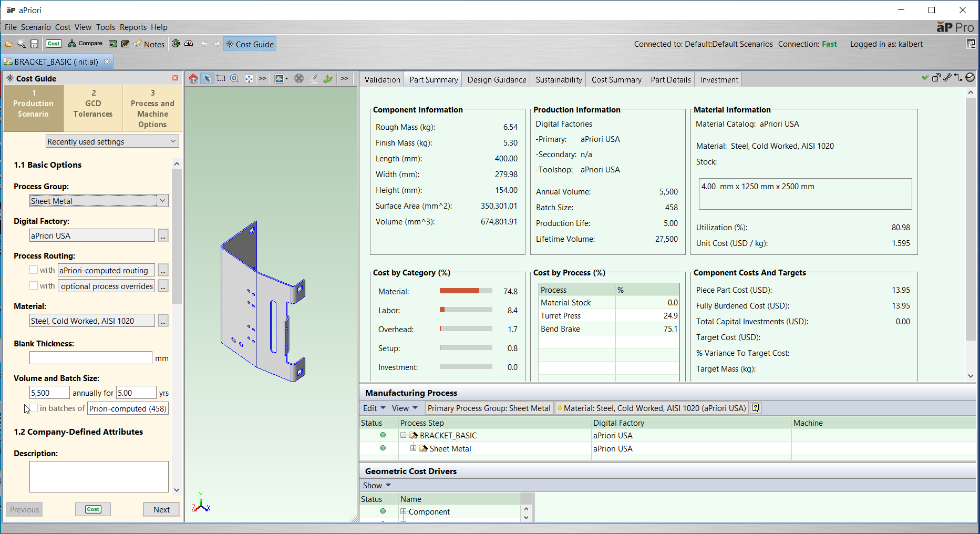
Task: Choose the dashed box selection tool
Action: (x=221, y=78)
